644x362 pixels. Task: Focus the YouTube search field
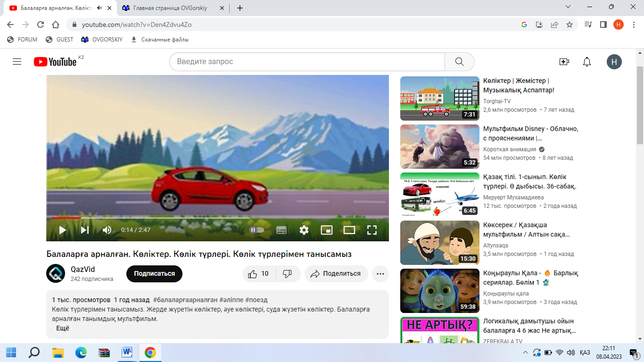pyautogui.click(x=307, y=62)
